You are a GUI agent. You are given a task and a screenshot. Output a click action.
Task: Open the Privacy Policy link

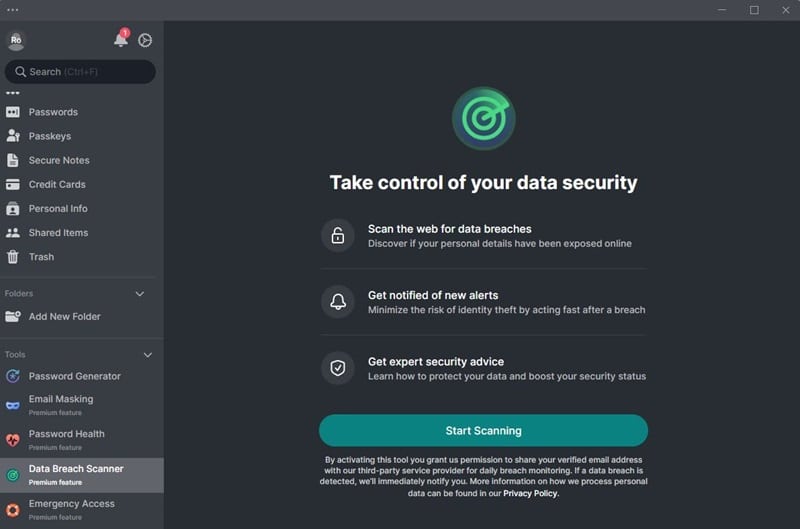coord(531,493)
